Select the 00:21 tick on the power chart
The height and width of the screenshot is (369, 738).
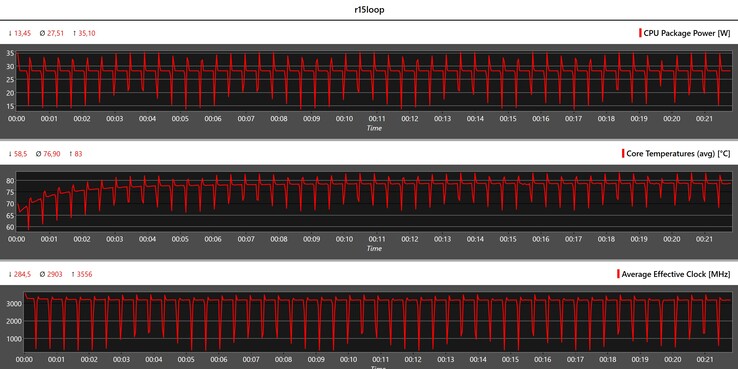pyautogui.click(x=705, y=119)
